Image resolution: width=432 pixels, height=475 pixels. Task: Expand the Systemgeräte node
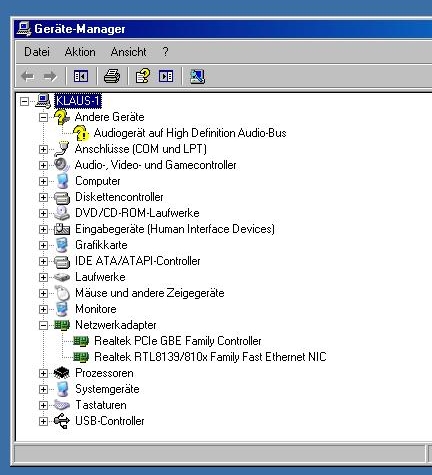point(43,389)
